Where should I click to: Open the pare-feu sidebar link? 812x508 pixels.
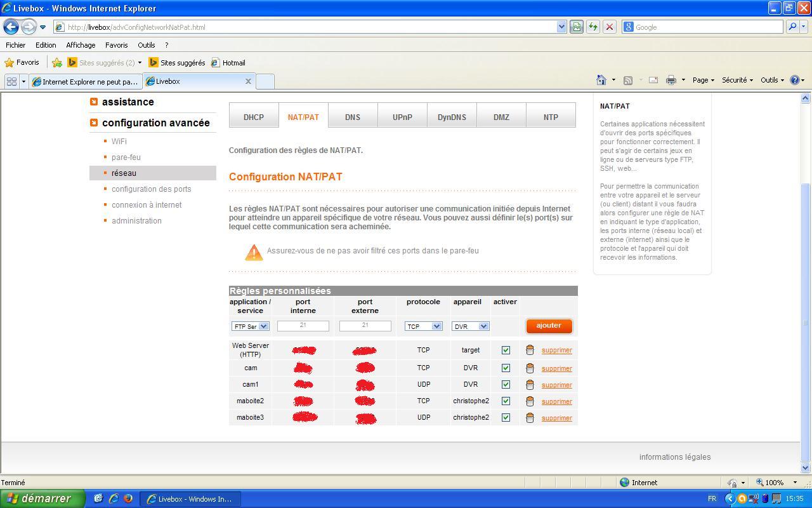(x=126, y=157)
